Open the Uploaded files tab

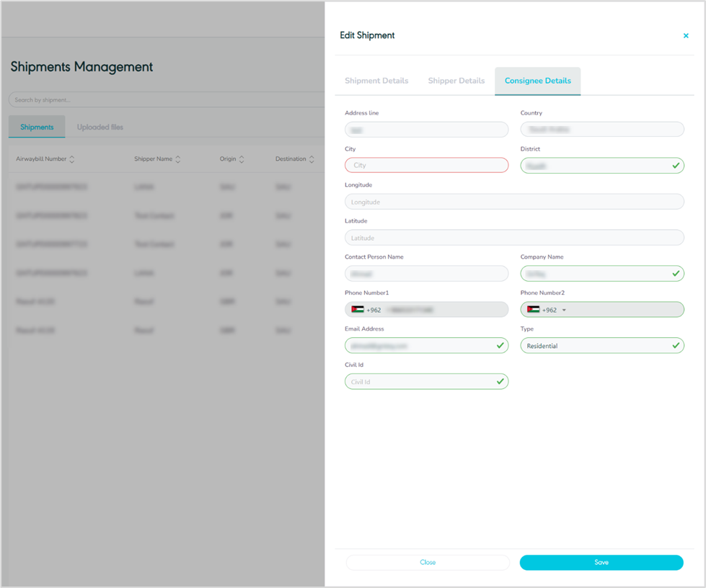click(100, 128)
